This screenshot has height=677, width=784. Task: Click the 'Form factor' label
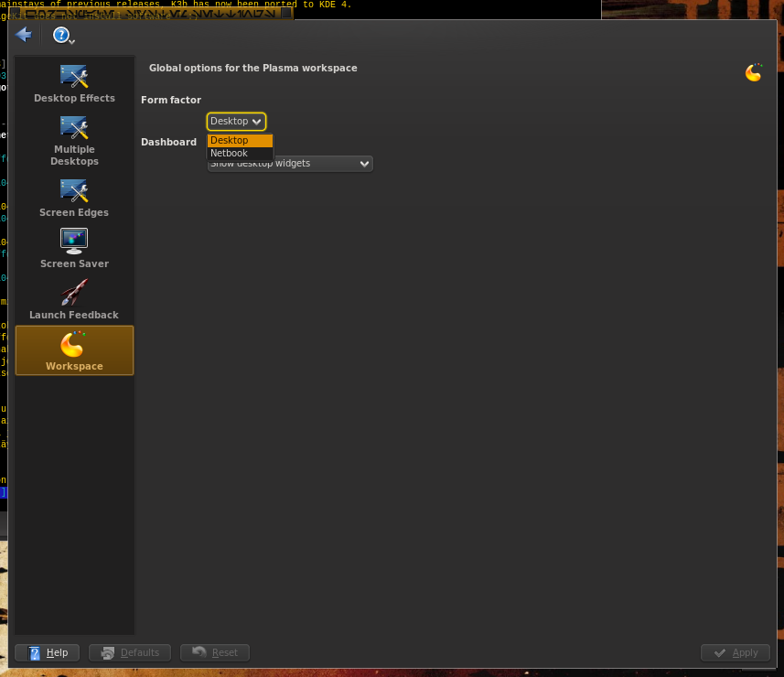pos(171,100)
